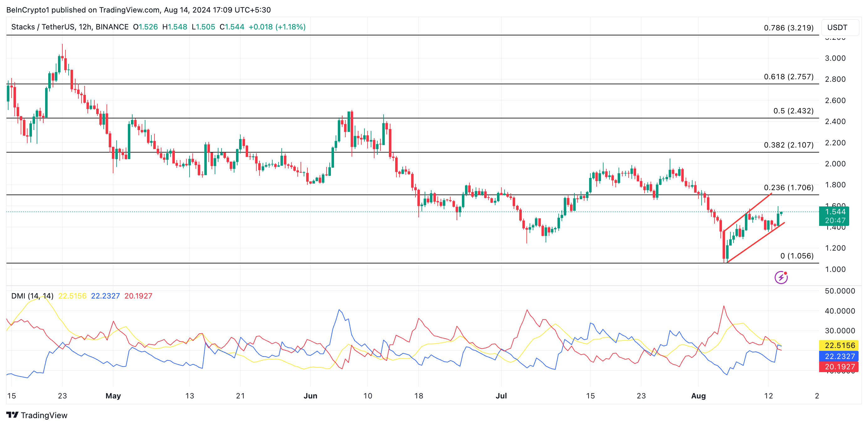Screen dimensions: 868x426
Task: Click the blue 22.2327 value tag
Action: pos(839,356)
